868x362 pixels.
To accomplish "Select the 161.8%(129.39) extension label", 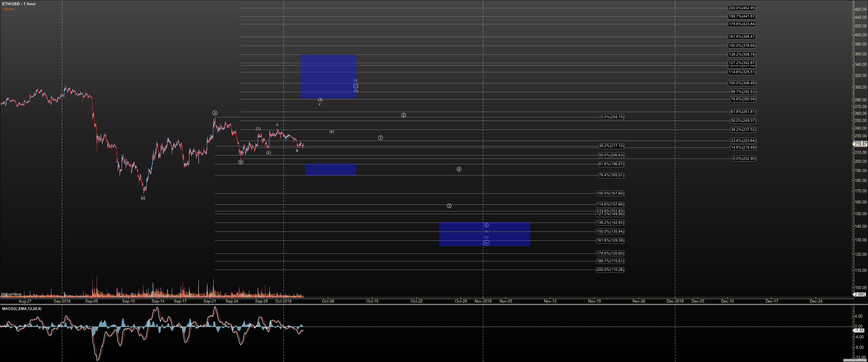I will [x=610, y=241].
